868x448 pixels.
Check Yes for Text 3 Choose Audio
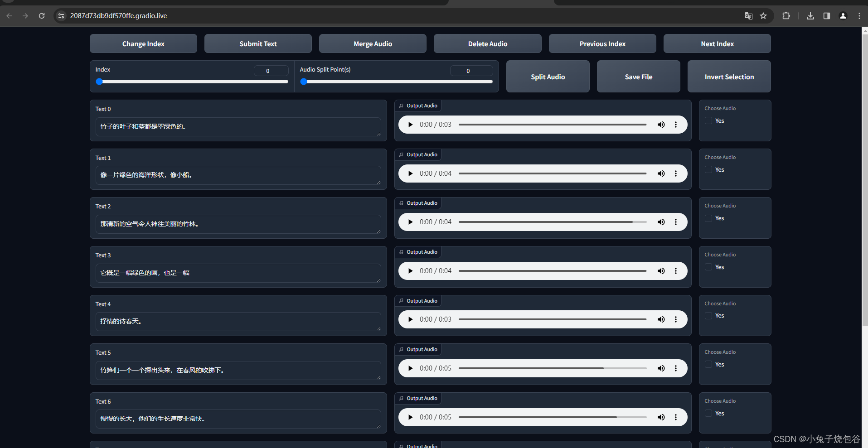click(708, 267)
